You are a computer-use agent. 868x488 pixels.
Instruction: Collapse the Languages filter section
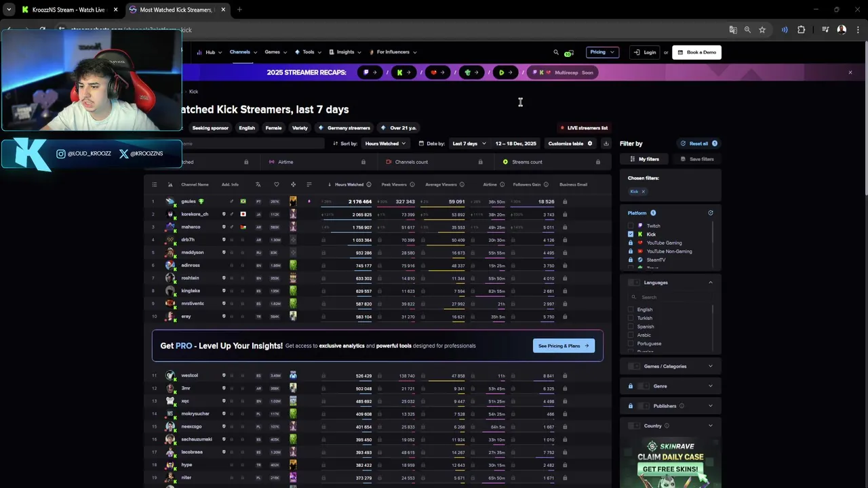[x=711, y=283]
